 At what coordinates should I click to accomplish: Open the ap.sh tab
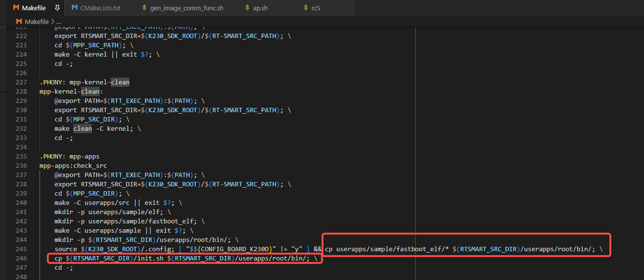tap(261, 8)
